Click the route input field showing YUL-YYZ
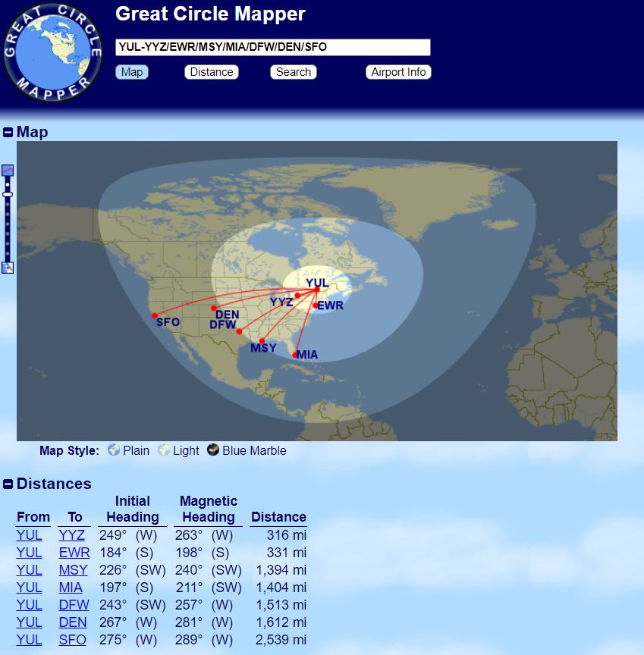This screenshot has height=655, width=644. [x=273, y=46]
